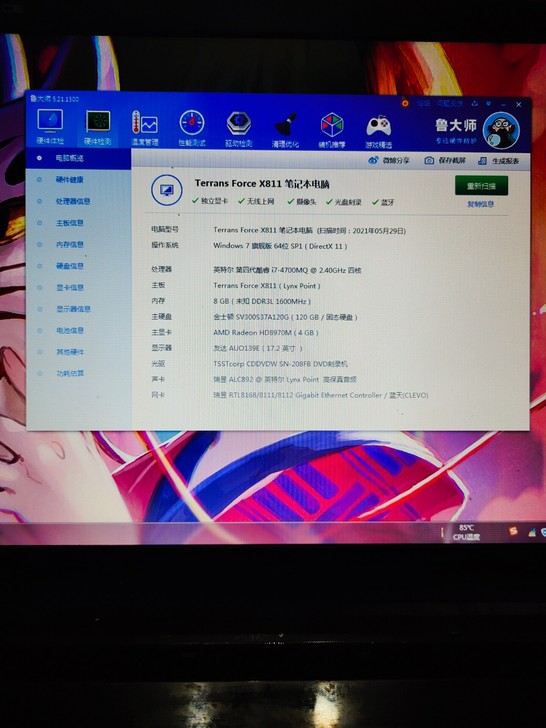Click the 友达 AUO139E display value
Screen dimensions: 546x728
click(258, 348)
